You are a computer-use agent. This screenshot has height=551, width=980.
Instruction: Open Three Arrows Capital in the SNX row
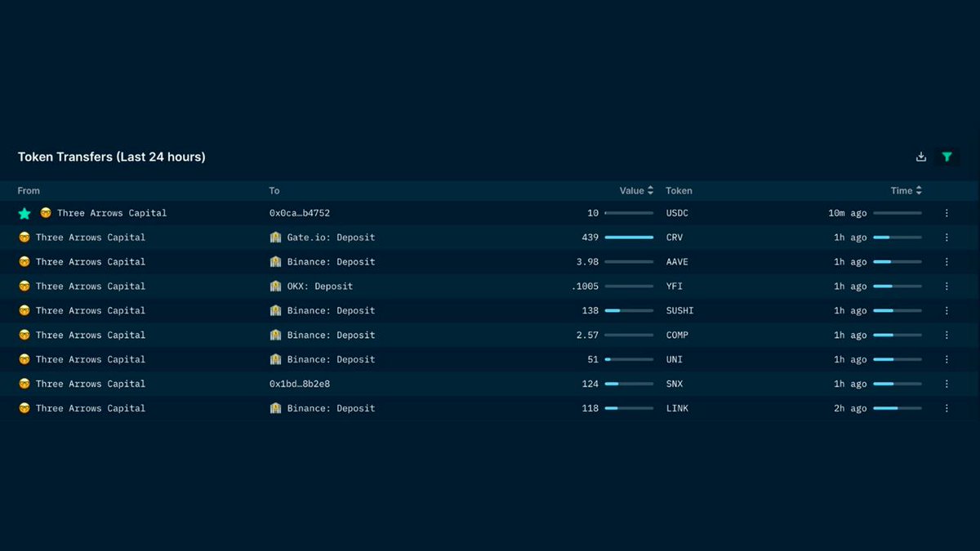pos(91,384)
